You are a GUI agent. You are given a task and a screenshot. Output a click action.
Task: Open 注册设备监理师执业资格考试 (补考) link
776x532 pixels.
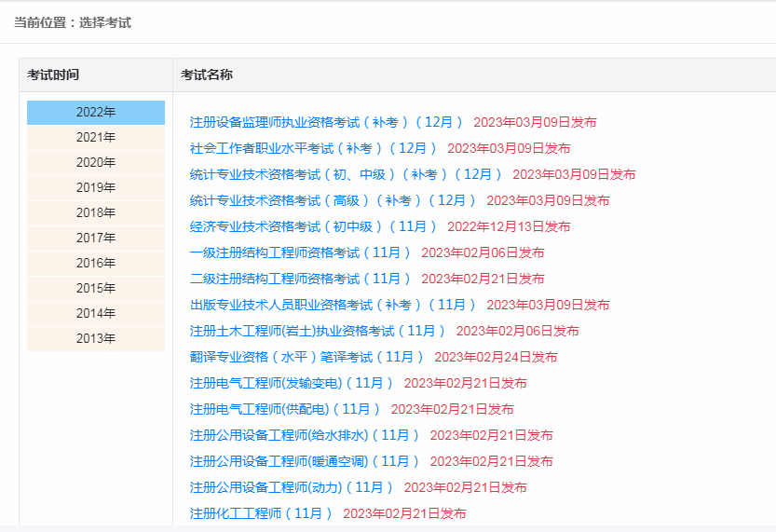(x=326, y=122)
